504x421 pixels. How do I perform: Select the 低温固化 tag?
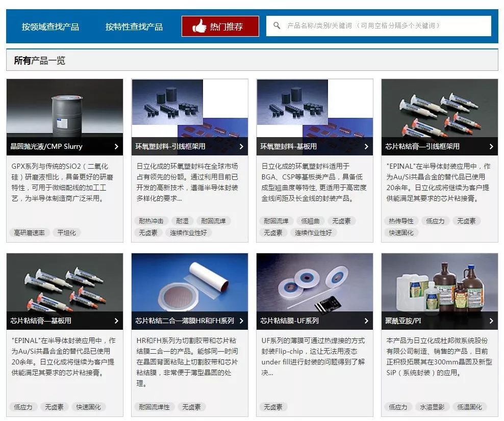click(470, 407)
